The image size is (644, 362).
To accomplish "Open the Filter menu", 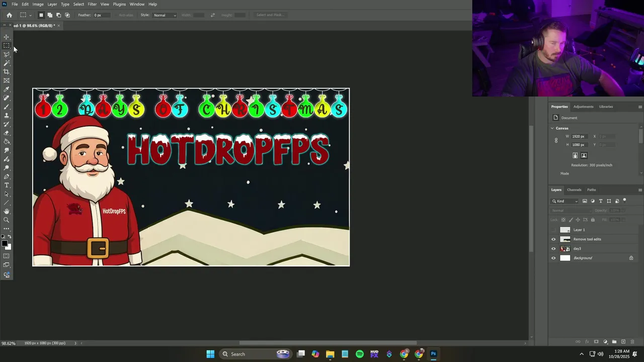I will (x=92, y=4).
